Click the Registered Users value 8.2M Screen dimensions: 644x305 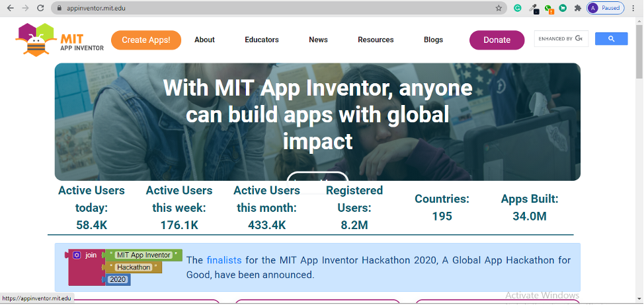point(354,224)
